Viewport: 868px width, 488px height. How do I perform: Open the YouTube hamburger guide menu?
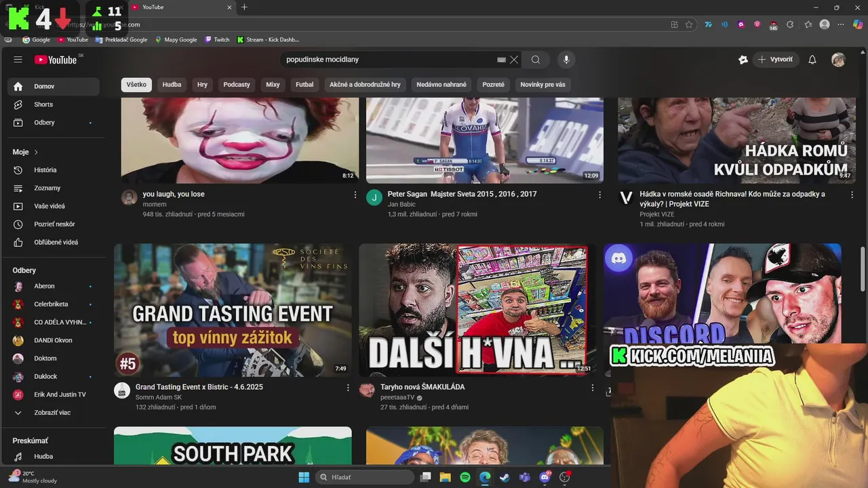click(18, 60)
